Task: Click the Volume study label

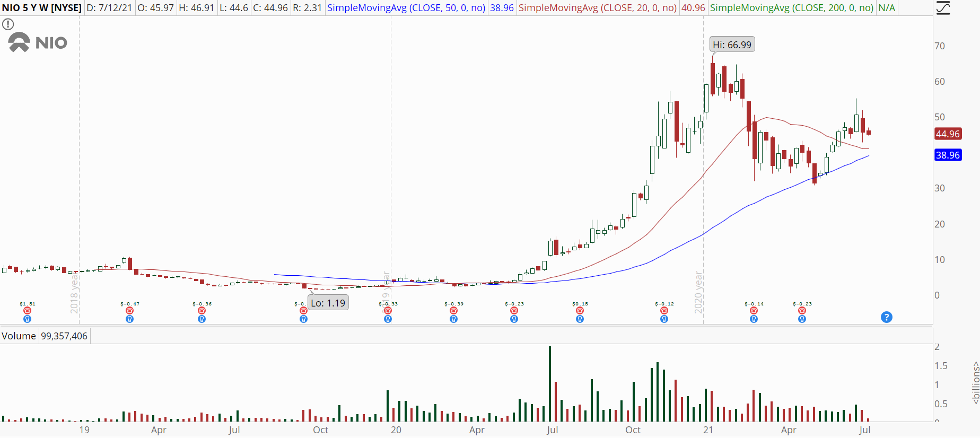Action: (x=19, y=336)
